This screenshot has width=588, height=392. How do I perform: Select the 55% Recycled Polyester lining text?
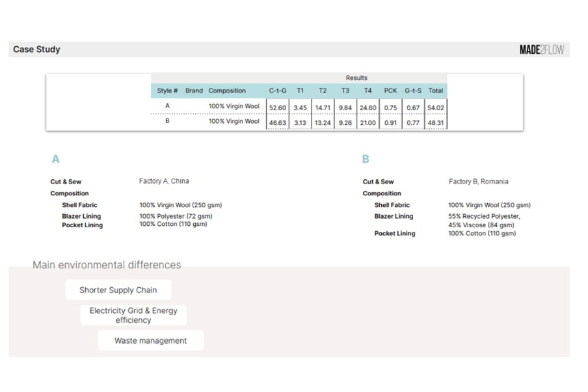(484, 216)
